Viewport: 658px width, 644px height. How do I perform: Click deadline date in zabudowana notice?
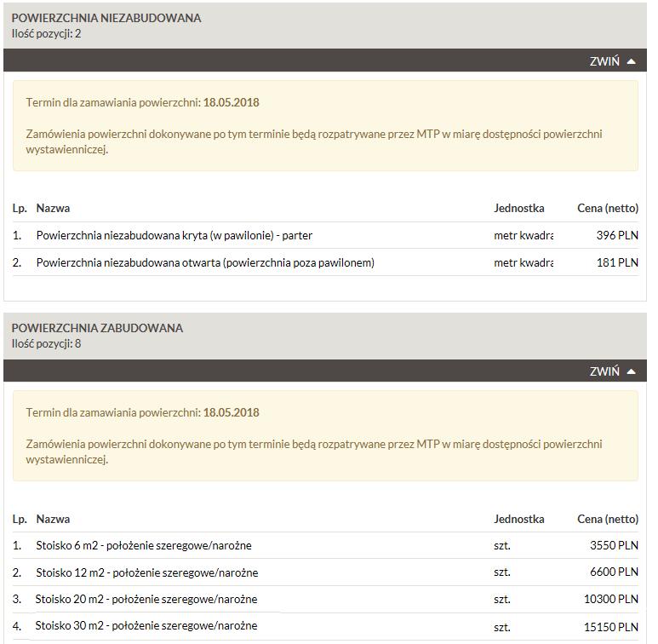coord(232,412)
